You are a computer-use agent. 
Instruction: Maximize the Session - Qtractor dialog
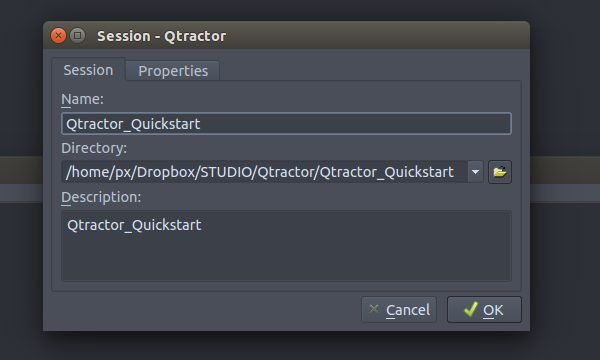click(77, 36)
